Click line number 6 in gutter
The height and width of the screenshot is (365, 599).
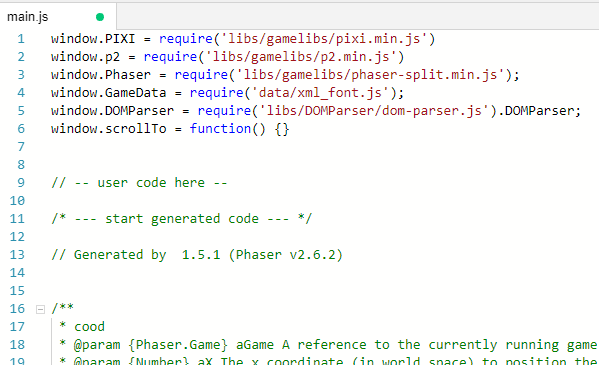[x=21, y=128]
